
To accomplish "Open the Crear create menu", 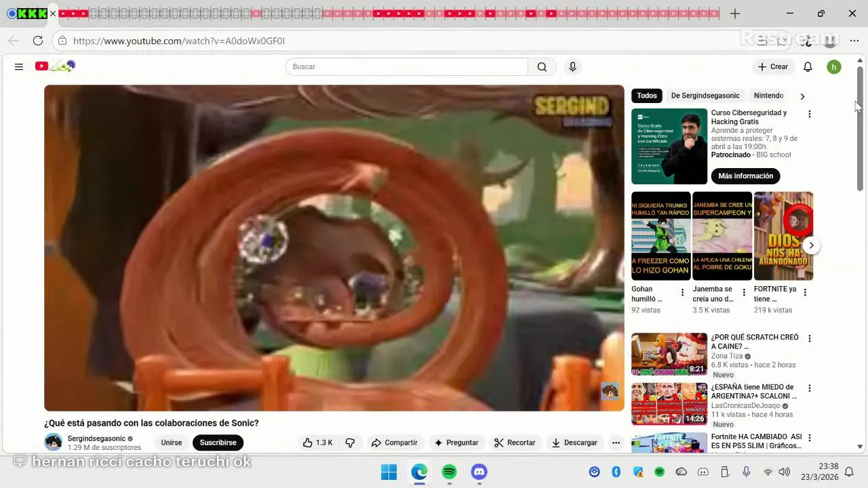I will point(773,66).
